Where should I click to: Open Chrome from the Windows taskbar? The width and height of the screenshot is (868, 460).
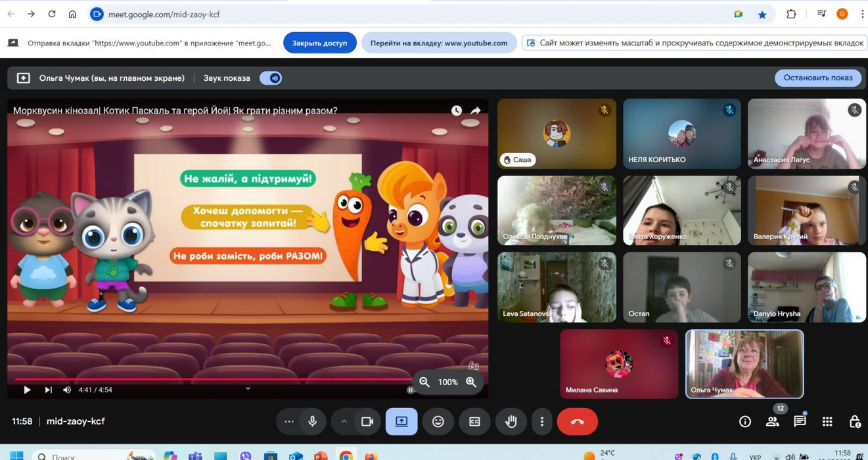coord(346,456)
